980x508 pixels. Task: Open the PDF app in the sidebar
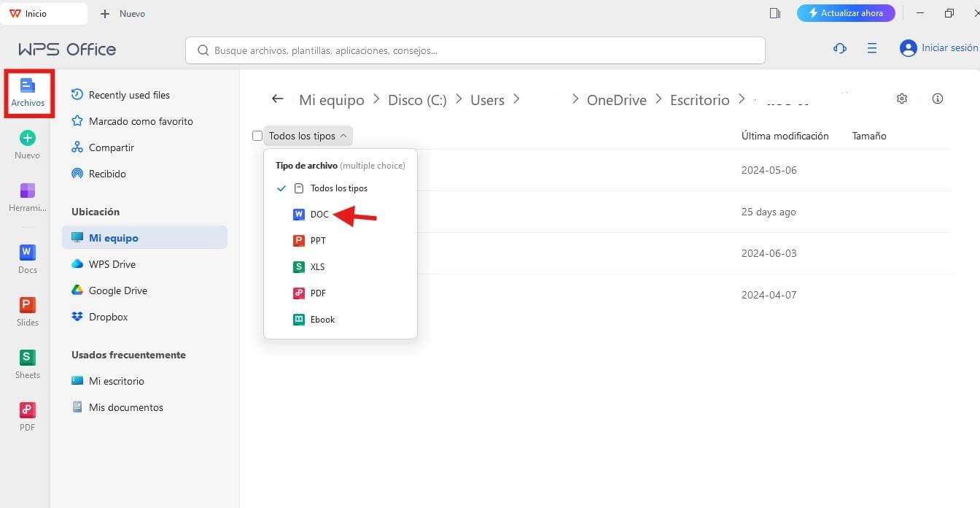27,415
